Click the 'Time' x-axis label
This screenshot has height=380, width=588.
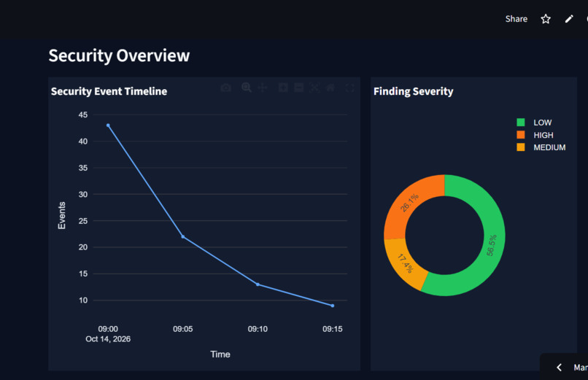(220, 354)
